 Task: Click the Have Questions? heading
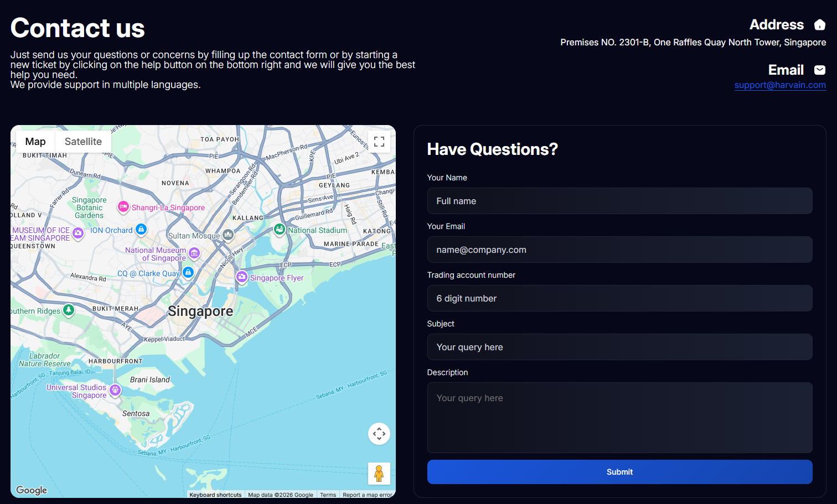click(x=493, y=149)
